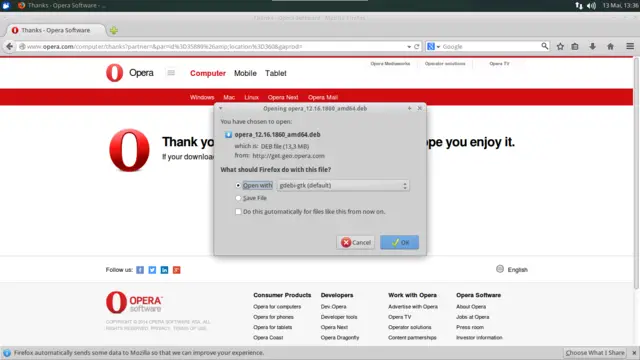640x360 pixels.
Task: Open the Press room footer link
Action: [470, 327]
